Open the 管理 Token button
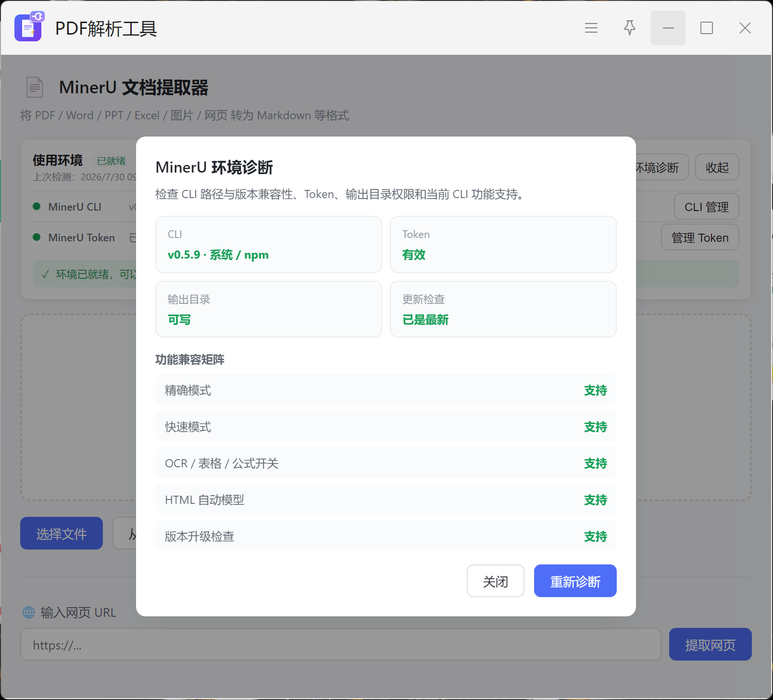The height and width of the screenshot is (700, 773). click(x=700, y=237)
